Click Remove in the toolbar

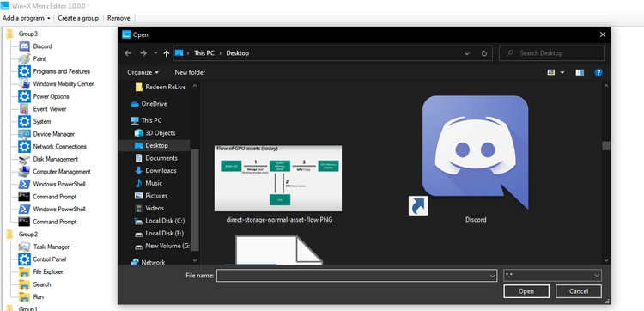[118, 18]
